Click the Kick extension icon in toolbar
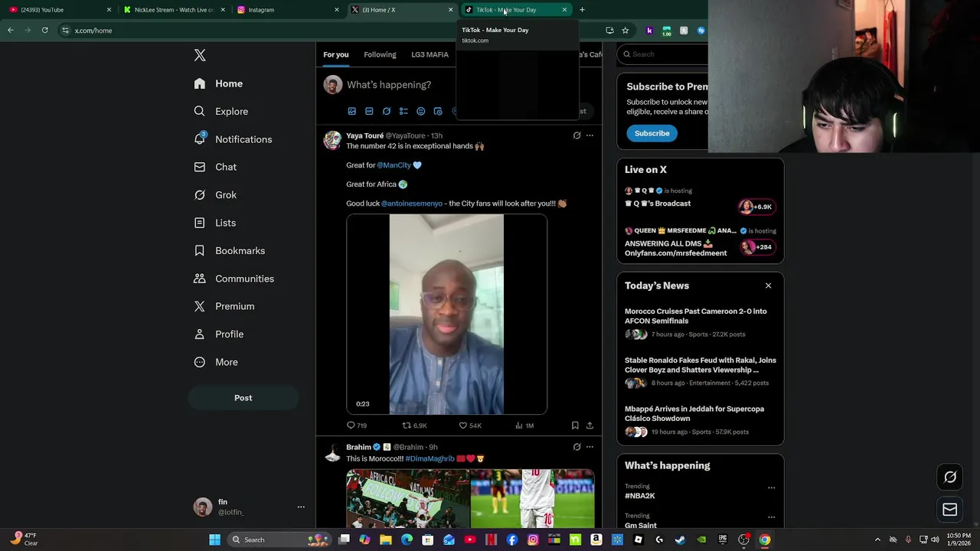 (649, 31)
